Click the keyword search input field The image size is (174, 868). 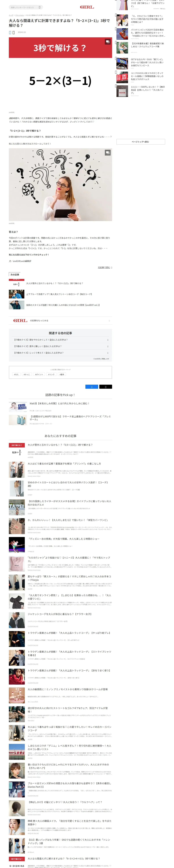(26, 7)
